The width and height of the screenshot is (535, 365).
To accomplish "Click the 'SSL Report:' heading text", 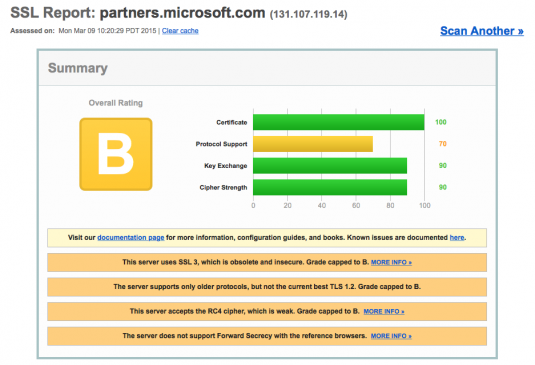I will (x=53, y=13).
